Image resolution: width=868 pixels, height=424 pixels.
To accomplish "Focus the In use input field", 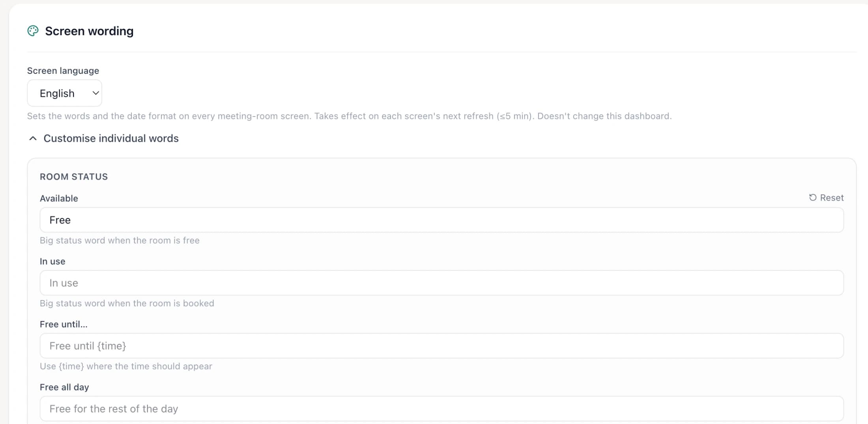I will point(441,283).
